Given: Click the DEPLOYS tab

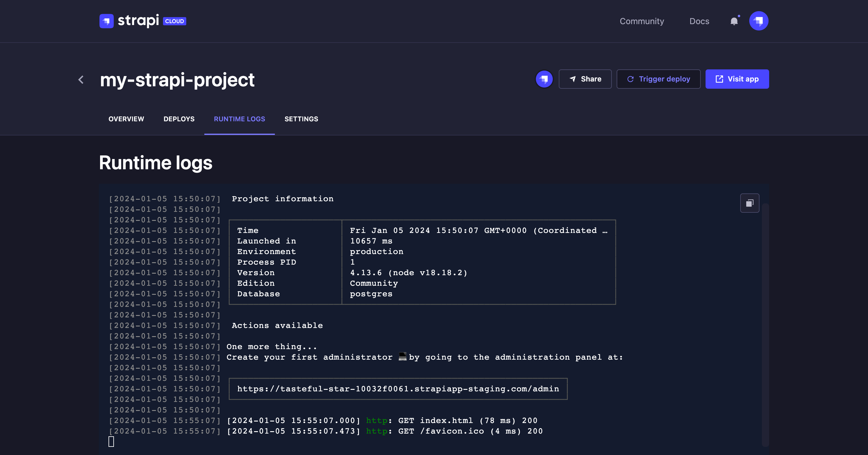Looking at the screenshot, I should (178, 119).
